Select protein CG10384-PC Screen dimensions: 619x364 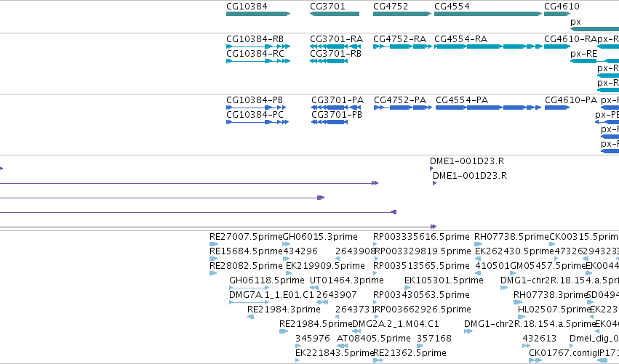pos(255,115)
